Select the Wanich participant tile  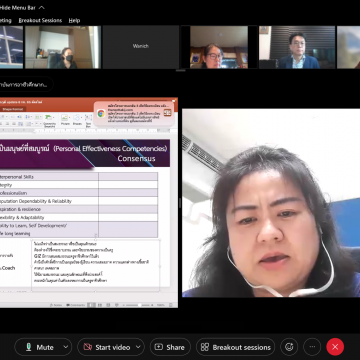click(141, 47)
